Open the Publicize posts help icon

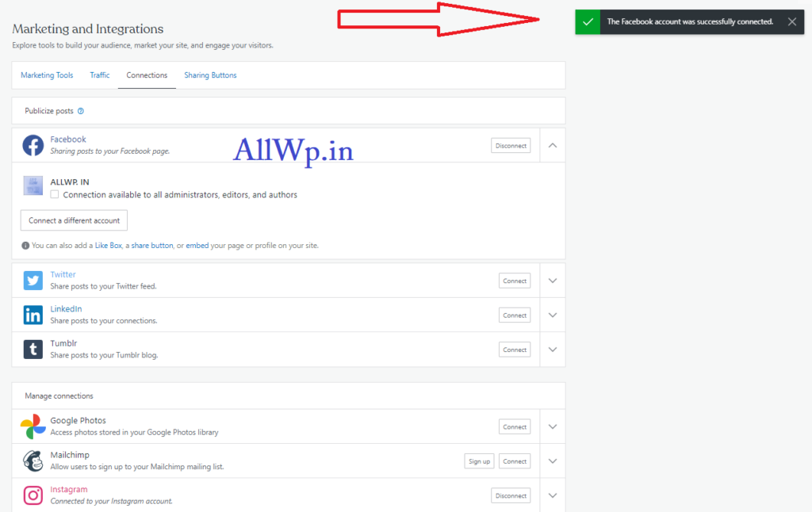[x=81, y=111]
